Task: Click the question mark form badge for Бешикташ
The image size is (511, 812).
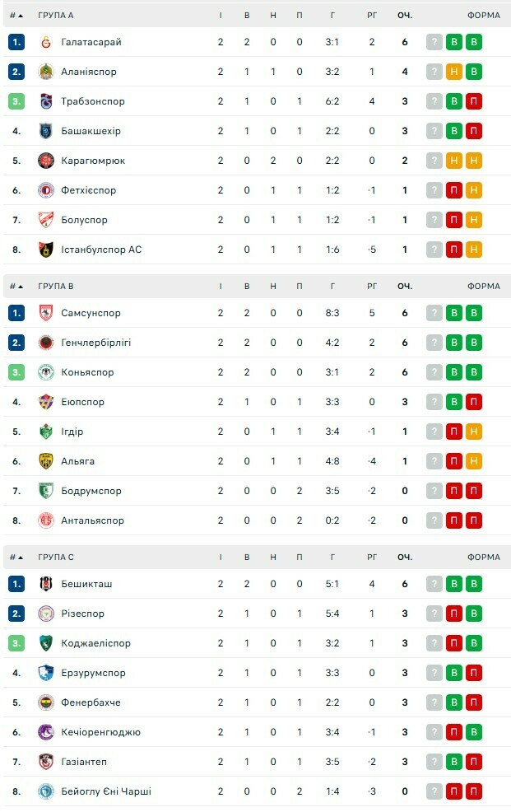Action: click(434, 584)
